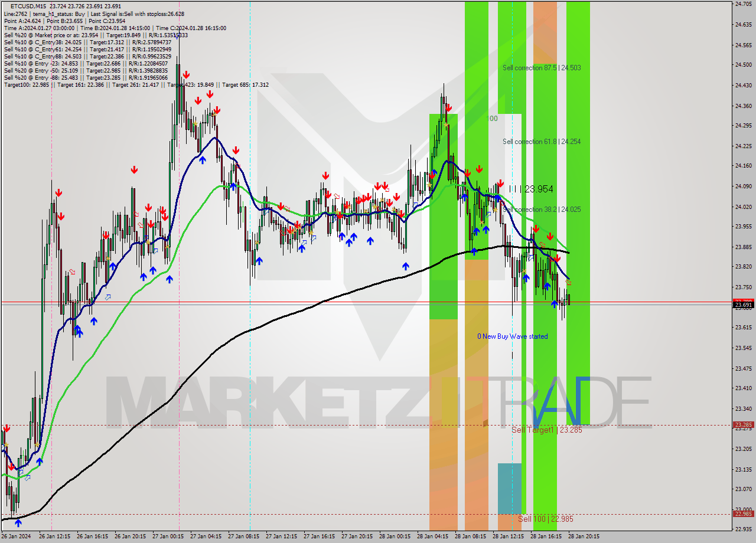This screenshot has height=543, width=756.
Task: Click the '27 Jan 16:15' time axis label
Action: (319, 537)
